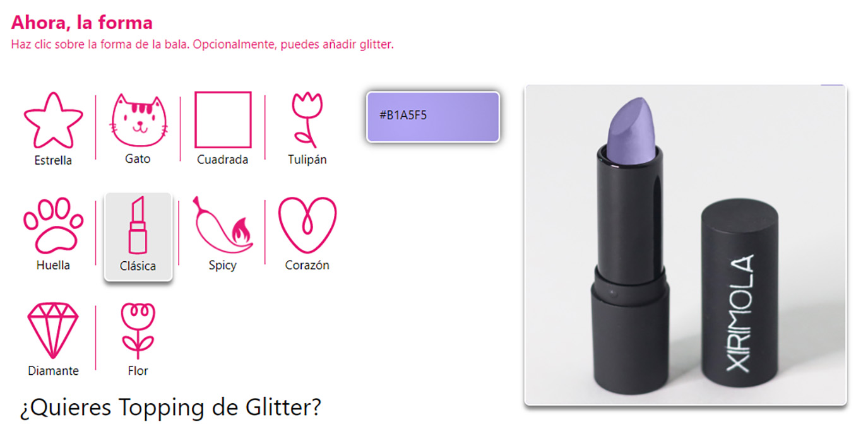The image size is (868, 429).
Task: Click the Corazón label under heart
Action: pos(307,265)
